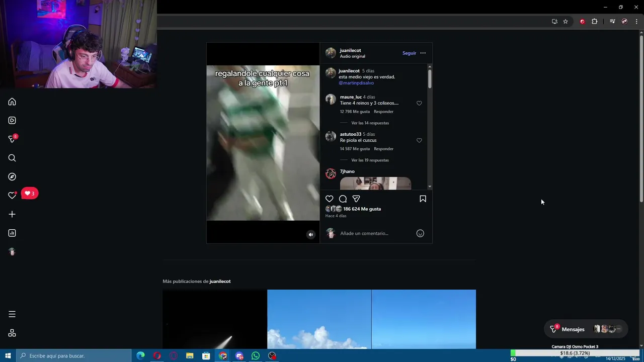644x362 pixels.
Task: Reply to astutoo33's comment
Action: 383,149
